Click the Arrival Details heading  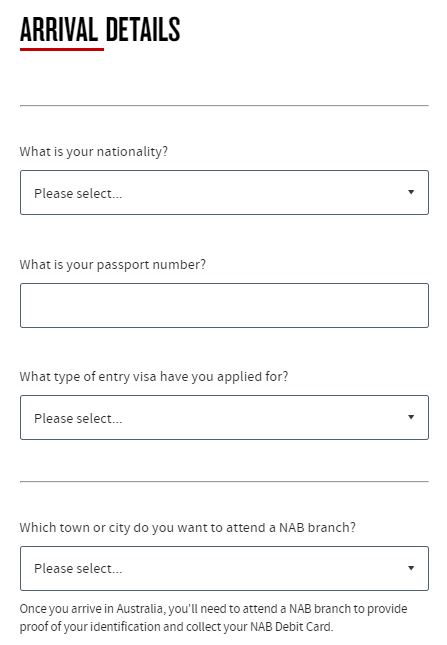click(100, 30)
